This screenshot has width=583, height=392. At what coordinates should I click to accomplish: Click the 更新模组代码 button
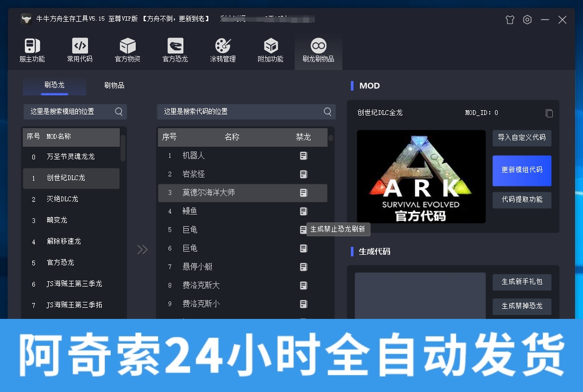[x=522, y=171]
